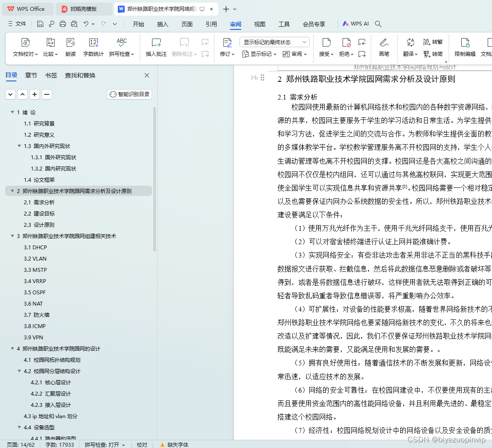Select the 画笔 pen tool
Screen dimensions: 492x448
pyautogui.click(x=384, y=47)
